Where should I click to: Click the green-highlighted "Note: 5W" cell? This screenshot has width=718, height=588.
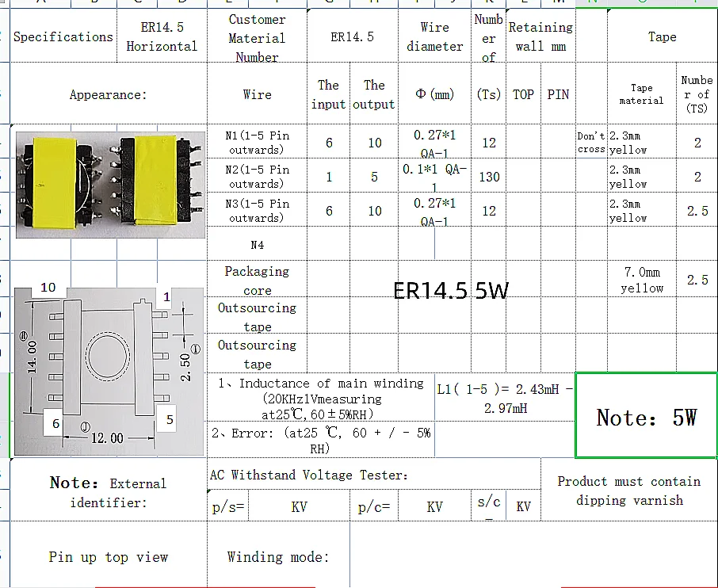[646, 416]
